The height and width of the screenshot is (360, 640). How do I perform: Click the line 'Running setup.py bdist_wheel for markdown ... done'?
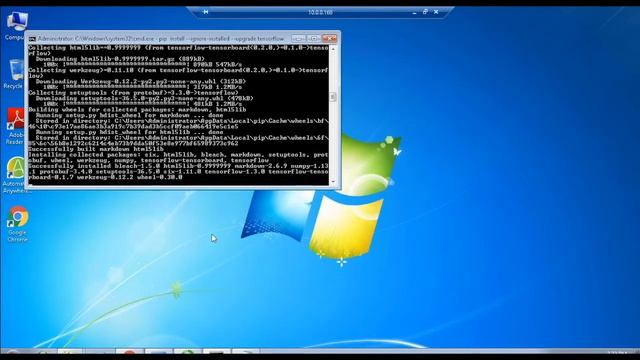coord(129,116)
